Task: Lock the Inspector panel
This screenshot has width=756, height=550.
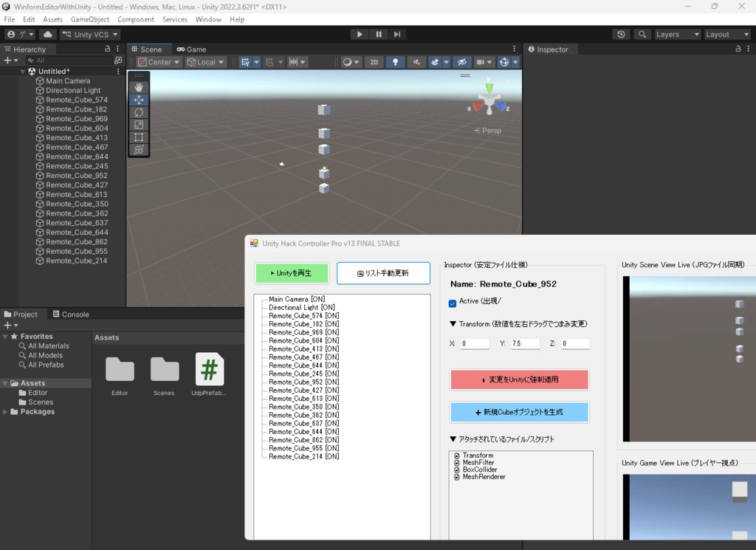Action: (738, 49)
